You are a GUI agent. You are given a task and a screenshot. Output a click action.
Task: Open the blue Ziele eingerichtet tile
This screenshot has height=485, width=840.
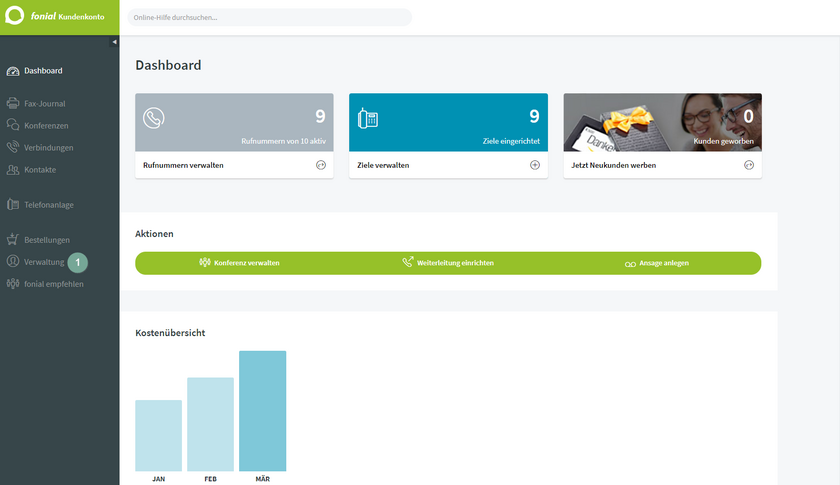(448, 122)
